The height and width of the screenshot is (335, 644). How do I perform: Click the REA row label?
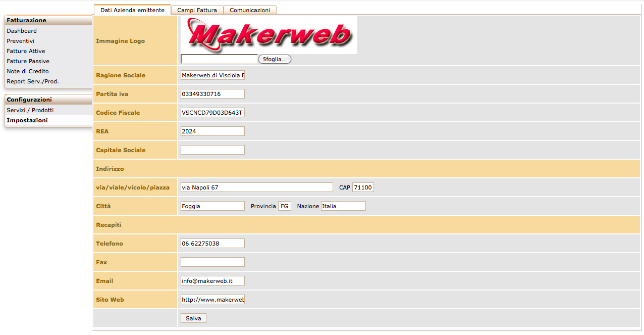point(102,131)
